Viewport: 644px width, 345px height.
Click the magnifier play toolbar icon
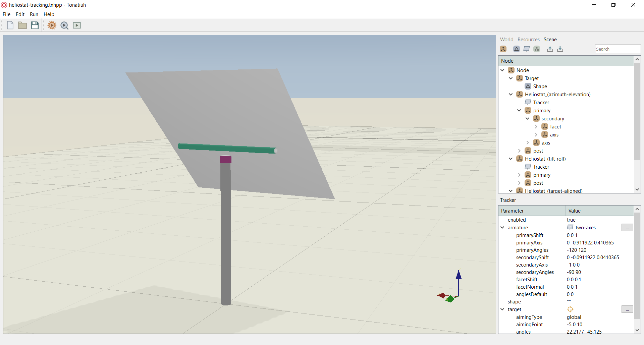tap(64, 25)
